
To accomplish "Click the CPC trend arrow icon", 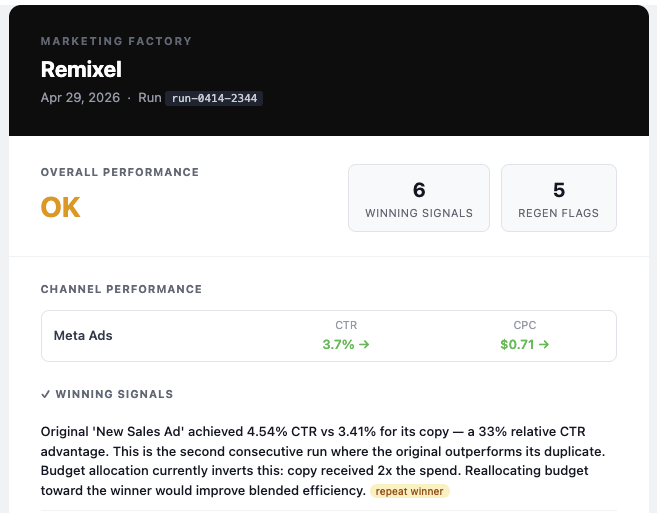I will click(x=544, y=345).
